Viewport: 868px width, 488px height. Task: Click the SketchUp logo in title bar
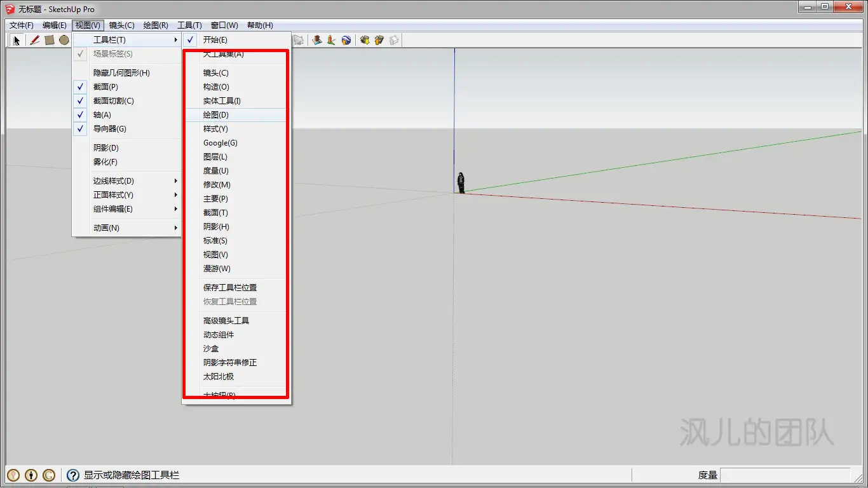pos(10,9)
